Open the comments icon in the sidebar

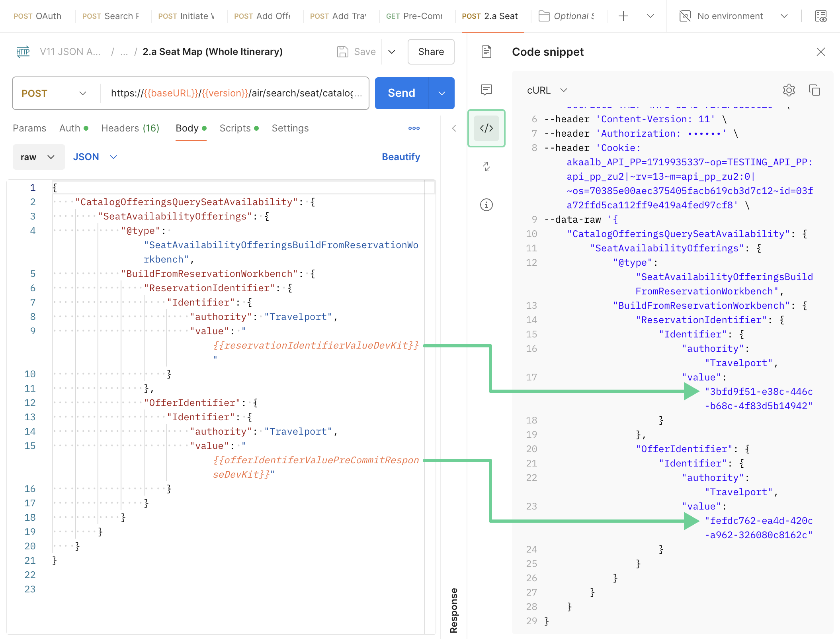[x=486, y=90]
